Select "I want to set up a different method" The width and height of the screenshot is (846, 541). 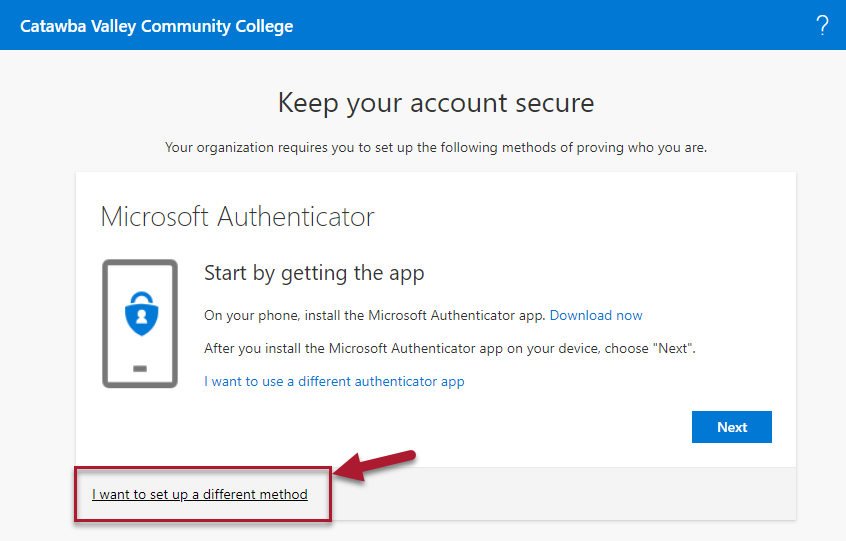(x=200, y=494)
